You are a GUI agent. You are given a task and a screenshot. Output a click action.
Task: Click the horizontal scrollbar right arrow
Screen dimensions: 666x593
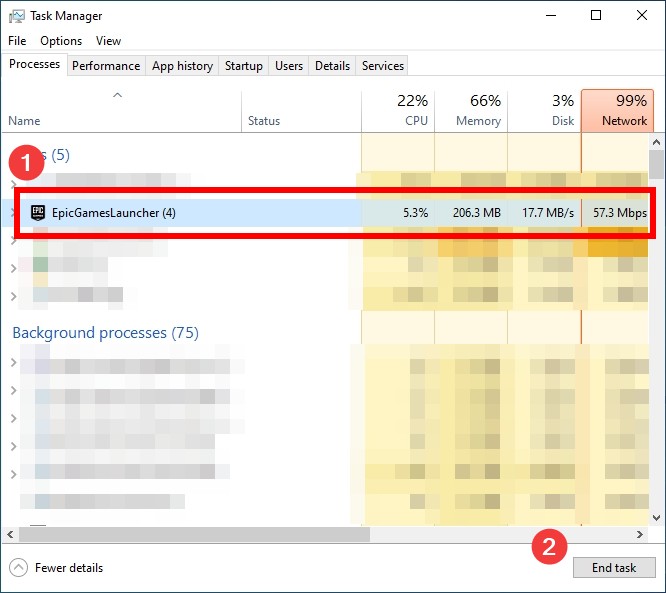[x=640, y=534]
